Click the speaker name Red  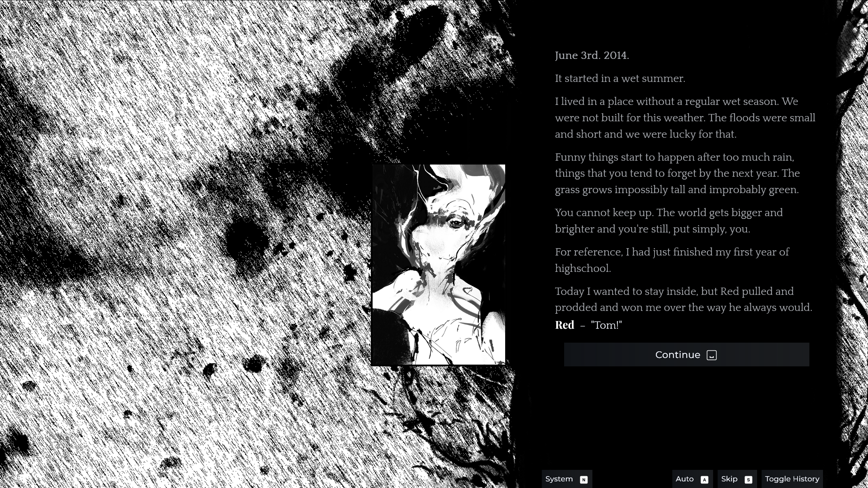tap(564, 325)
